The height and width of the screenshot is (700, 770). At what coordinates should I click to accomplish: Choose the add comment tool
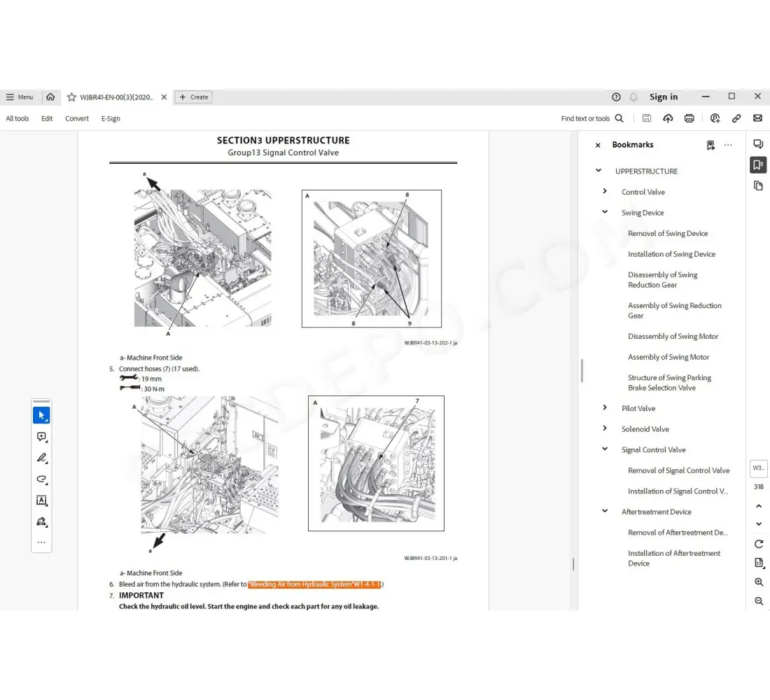(x=41, y=437)
